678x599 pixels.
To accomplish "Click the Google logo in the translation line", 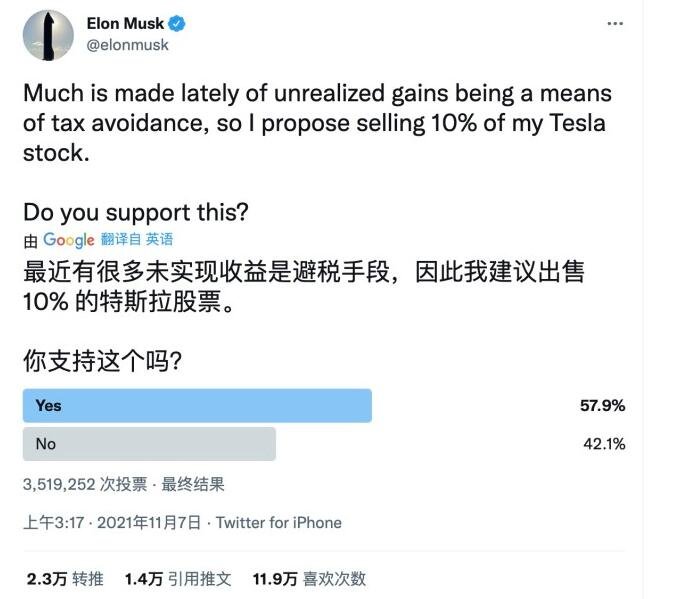I will tap(68, 240).
